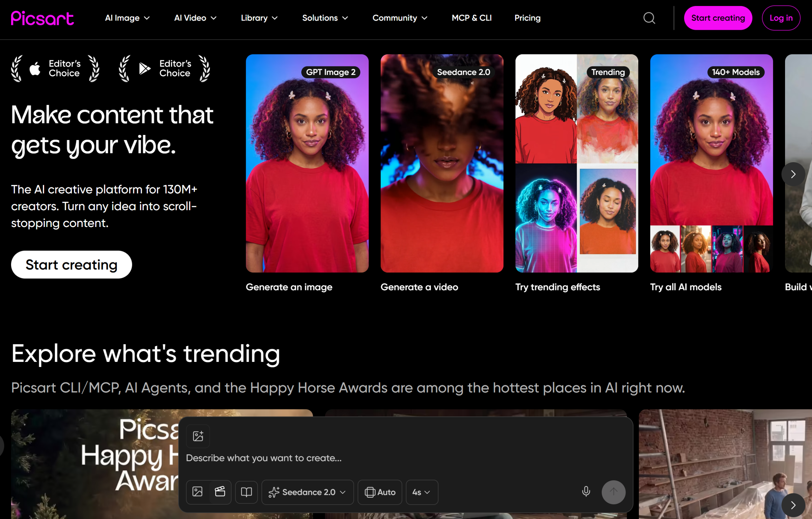The height and width of the screenshot is (519, 812).
Task: Select the Seedance 2.0 video card thumbnail
Action: (442, 163)
